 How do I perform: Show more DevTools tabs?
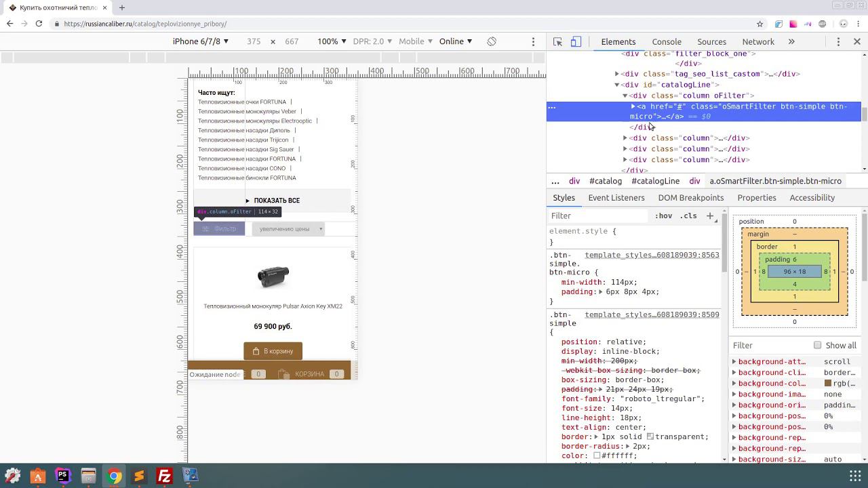pyautogui.click(x=791, y=41)
